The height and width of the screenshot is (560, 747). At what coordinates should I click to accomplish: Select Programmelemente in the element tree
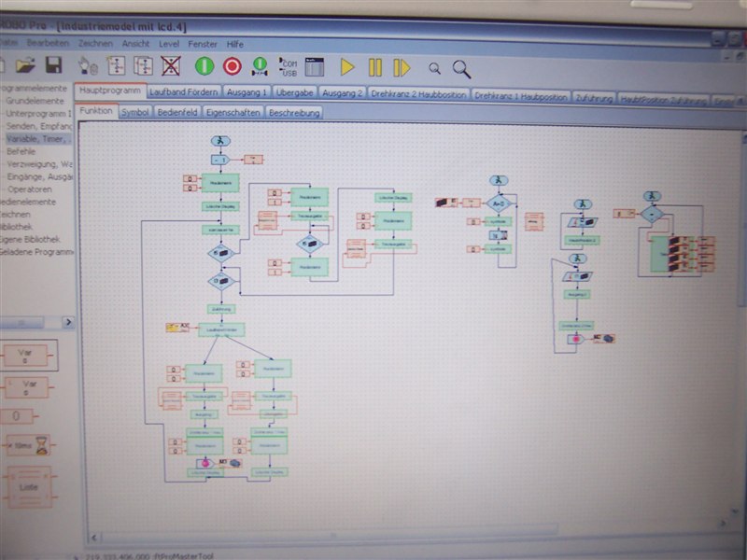tap(34, 89)
